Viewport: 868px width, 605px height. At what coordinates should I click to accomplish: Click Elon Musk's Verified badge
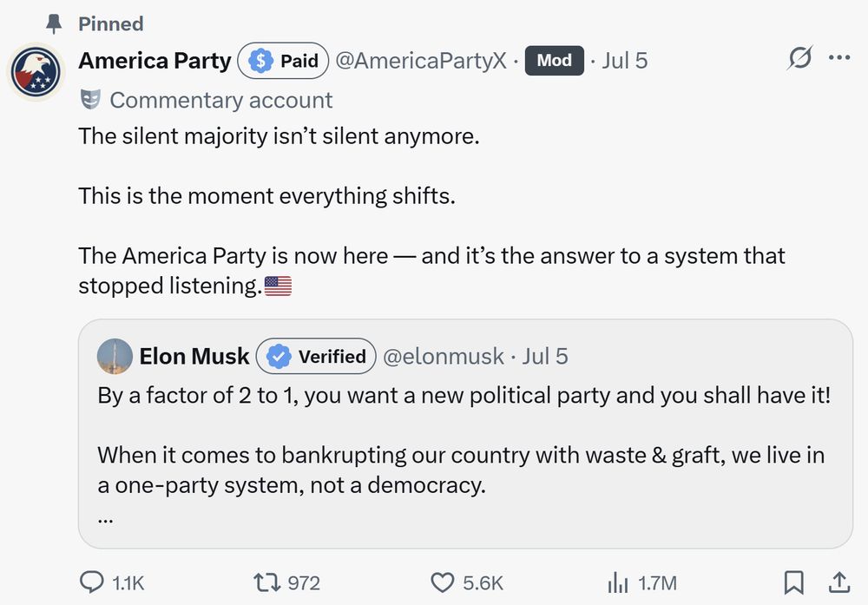315,356
